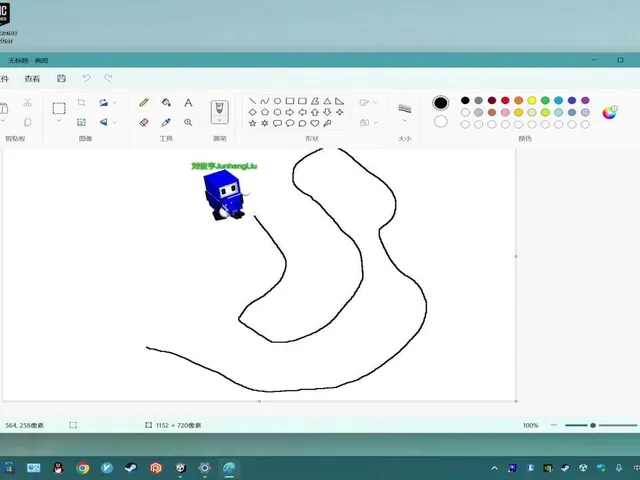Open the View menu
The image size is (640, 480).
[32, 79]
